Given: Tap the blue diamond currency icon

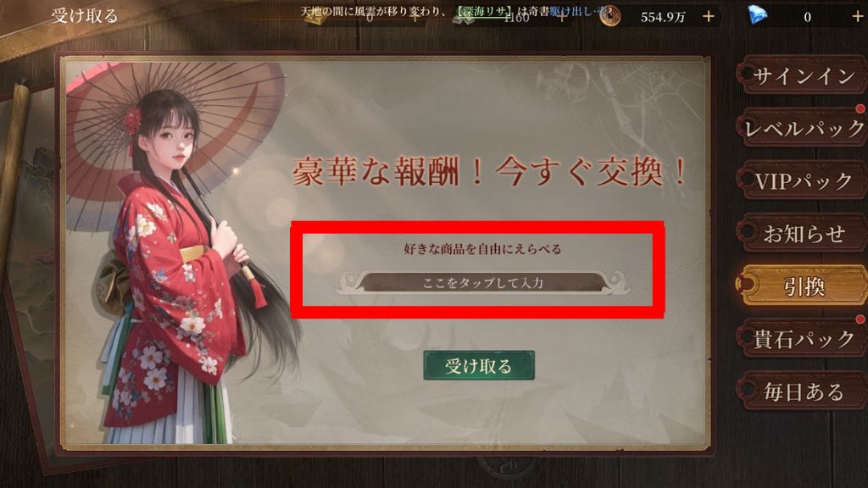Looking at the screenshot, I should coord(757,15).
